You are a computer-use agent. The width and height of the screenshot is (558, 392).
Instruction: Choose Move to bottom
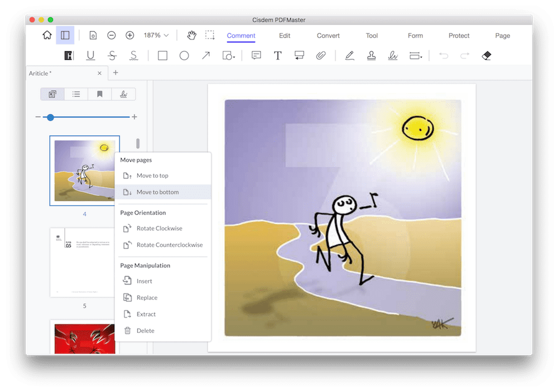pos(163,192)
